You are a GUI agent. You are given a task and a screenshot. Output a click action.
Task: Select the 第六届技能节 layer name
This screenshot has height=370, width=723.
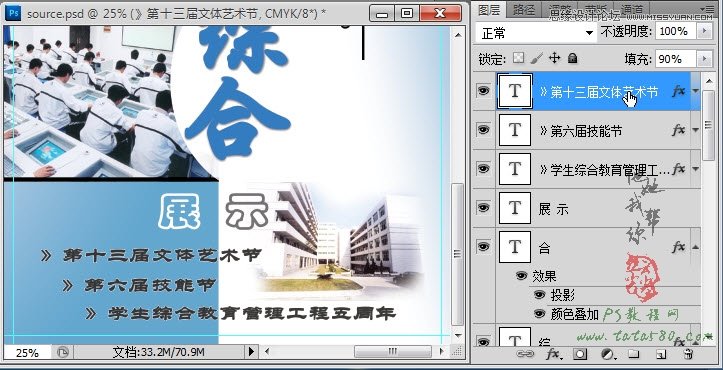point(581,131)
